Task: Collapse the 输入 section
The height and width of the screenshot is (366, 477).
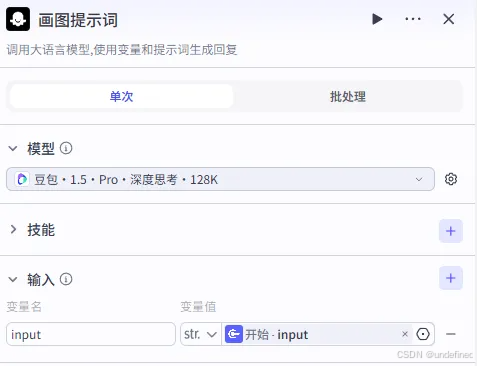Action: point(13,279)
